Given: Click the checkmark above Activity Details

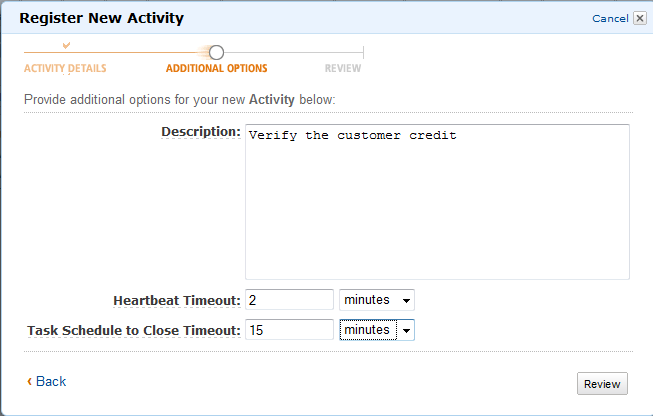Looking at the screenshot, I should tap(66, 45).
